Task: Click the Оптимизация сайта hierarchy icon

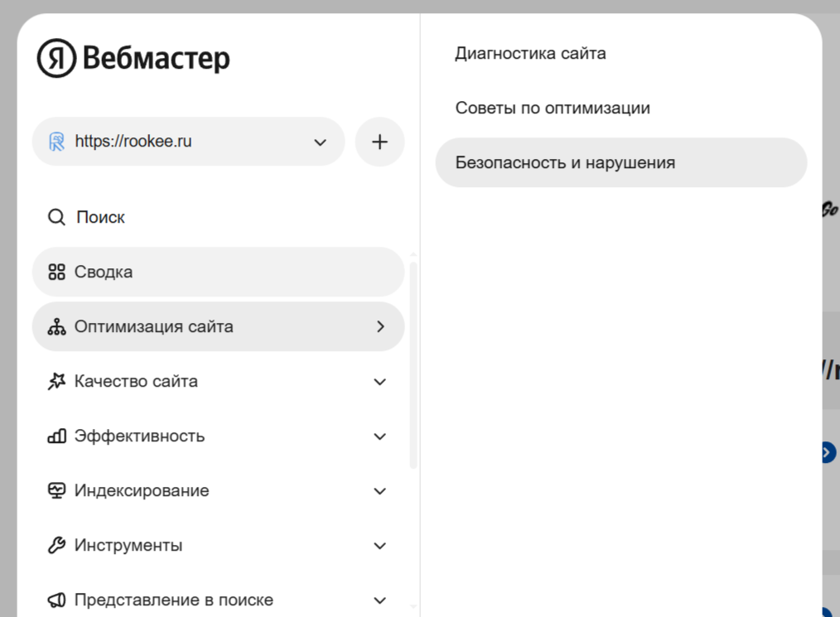Action: pos(56,327)
